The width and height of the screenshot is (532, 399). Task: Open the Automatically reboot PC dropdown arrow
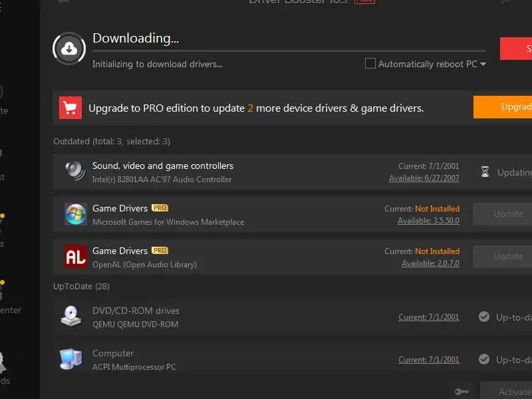coord(483,64)
